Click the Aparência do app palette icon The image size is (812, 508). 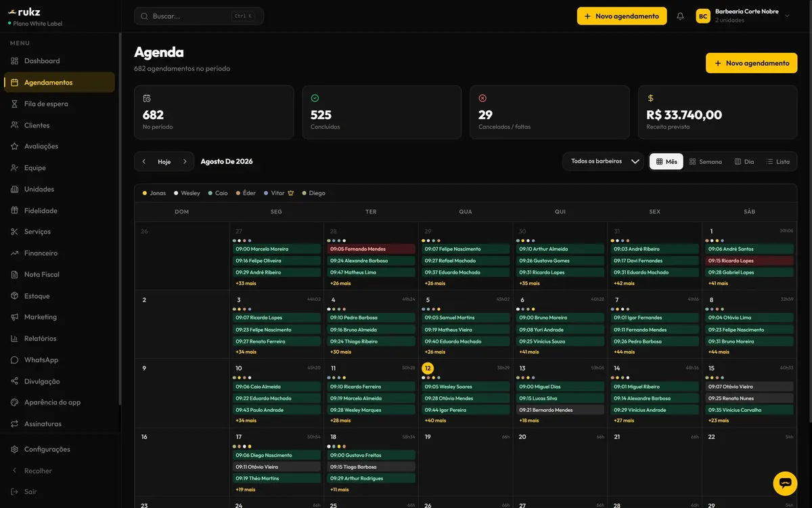pos(15,402)
